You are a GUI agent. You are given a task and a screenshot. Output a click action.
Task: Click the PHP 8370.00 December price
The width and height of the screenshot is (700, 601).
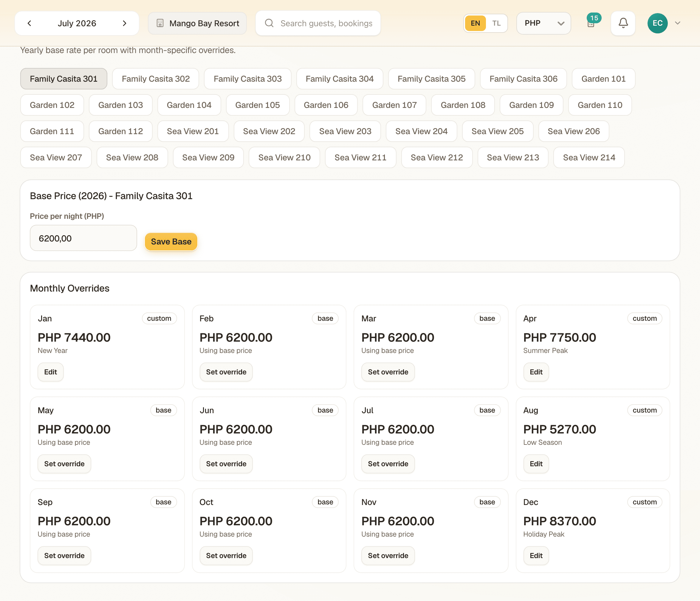tap(560, 521)
